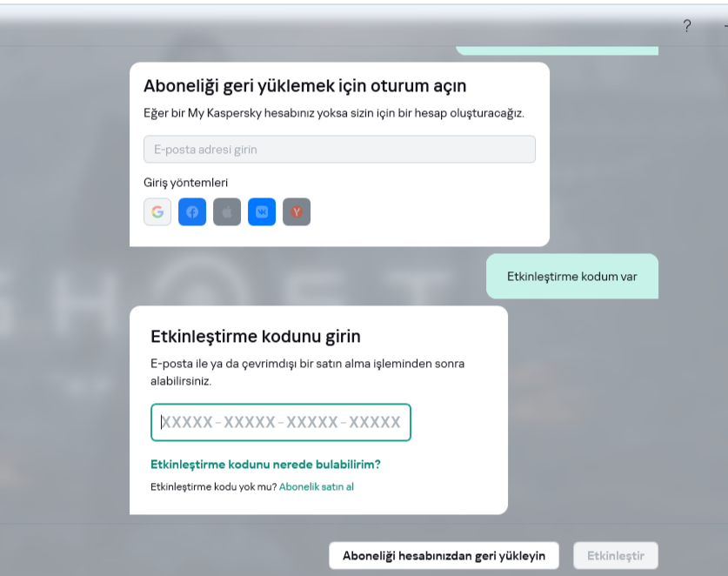Choose Facebook under Giriş yöntemleri
This screenshot has width=728, height=576.
(192, 211)
